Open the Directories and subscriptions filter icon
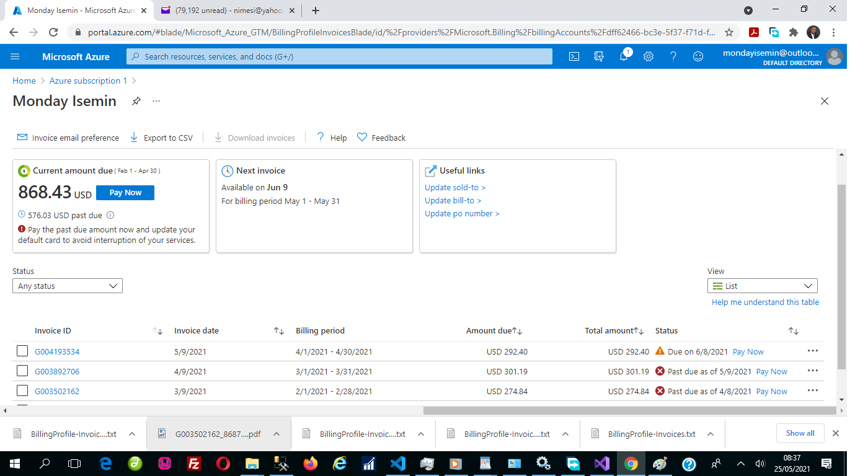Screen dimensions: 868x476 599,56
